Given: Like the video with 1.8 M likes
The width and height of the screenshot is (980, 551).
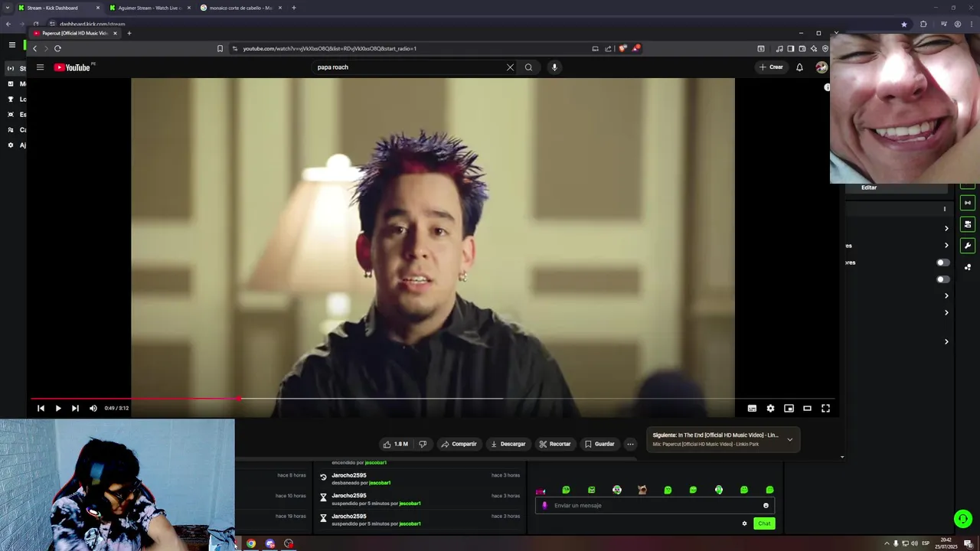Looking at the screenshot, I should click(395, 444).
